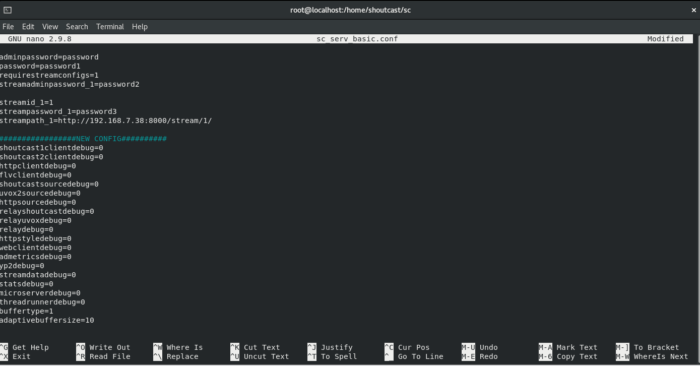Open the View menu
Viewport: 700px width, 366px height.
pyautogui.click(x=50, y=27)
